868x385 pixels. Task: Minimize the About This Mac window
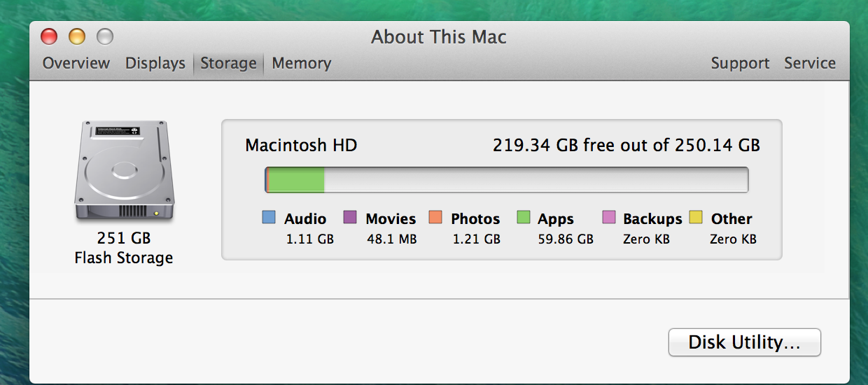coord(77,36)
